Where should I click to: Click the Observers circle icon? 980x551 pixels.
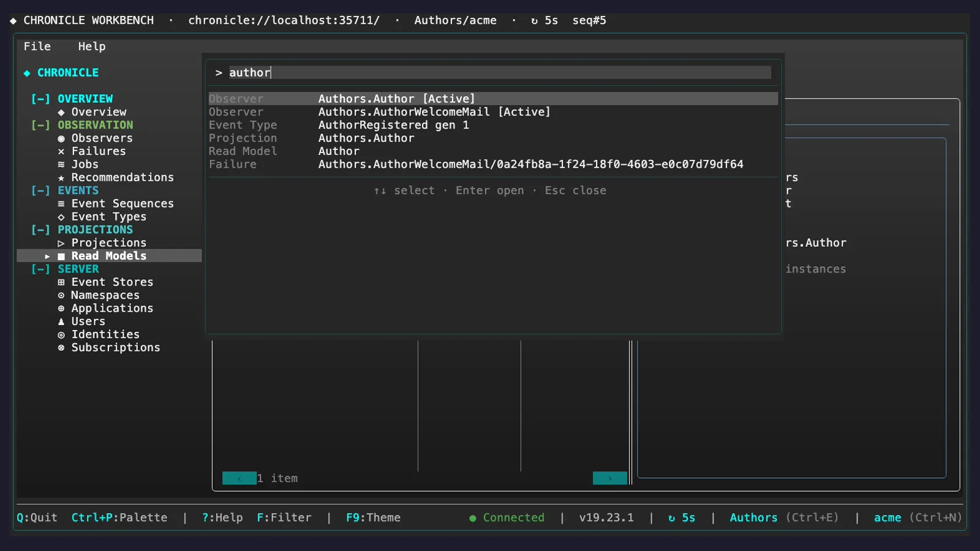(61, 138)
